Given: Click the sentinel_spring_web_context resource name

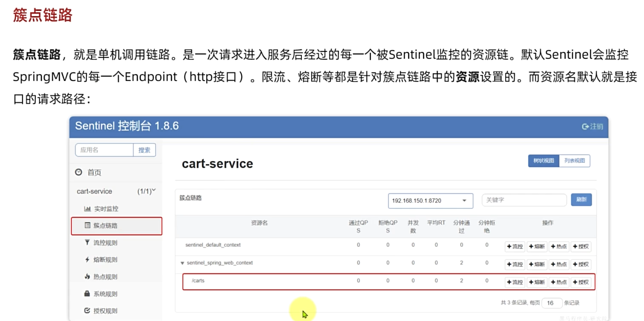Looking at the screenshot, I should [220, 263].
